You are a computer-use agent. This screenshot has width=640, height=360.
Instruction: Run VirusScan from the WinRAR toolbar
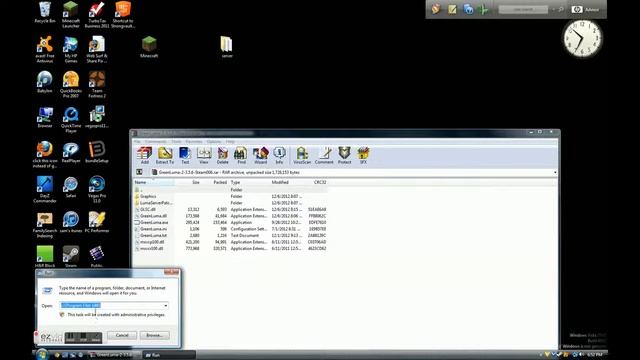[x=302, y=156]
